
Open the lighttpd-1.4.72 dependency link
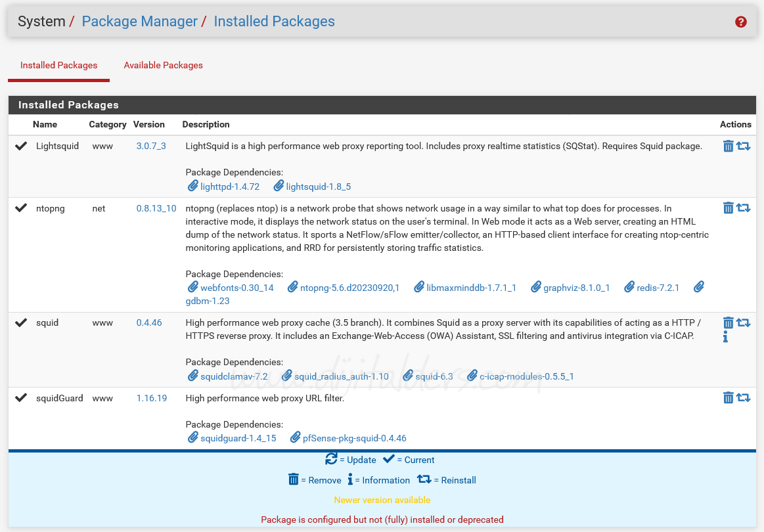229,187
